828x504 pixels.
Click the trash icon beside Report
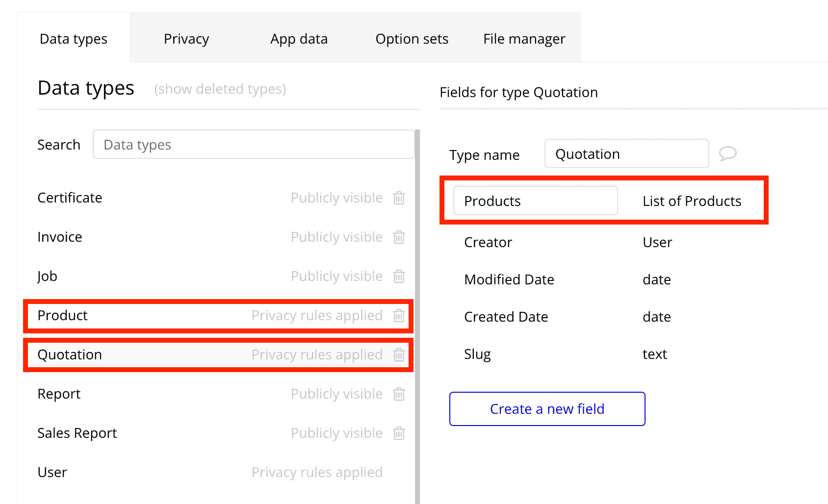399,394
